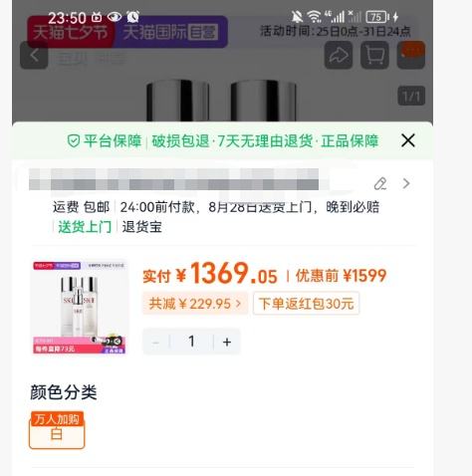Tap the 下单返红包30元 tag
The width and height of the screenshot is (472, 476).
[x=306, y=304]
